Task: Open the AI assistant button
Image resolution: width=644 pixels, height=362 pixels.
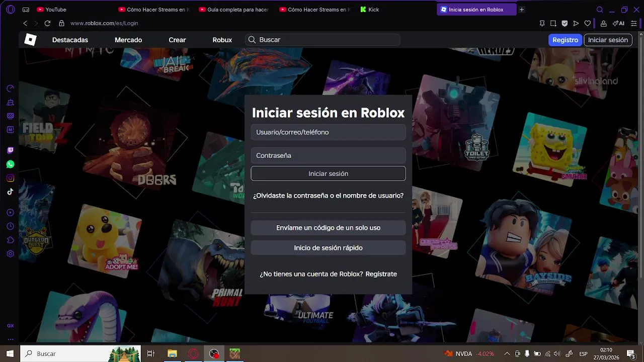Action: pyautogui.click(x=619, y=23)
